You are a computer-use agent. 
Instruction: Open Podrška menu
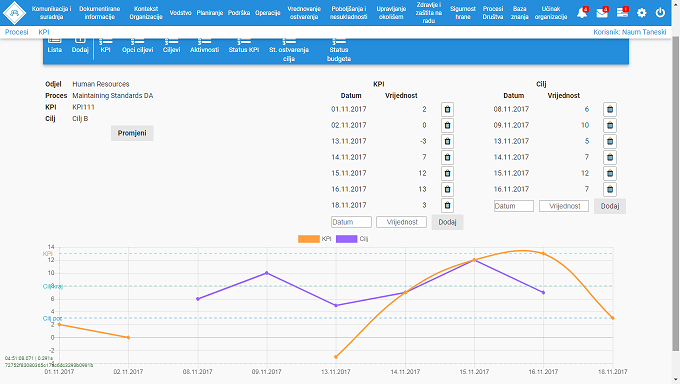point(239,13)
